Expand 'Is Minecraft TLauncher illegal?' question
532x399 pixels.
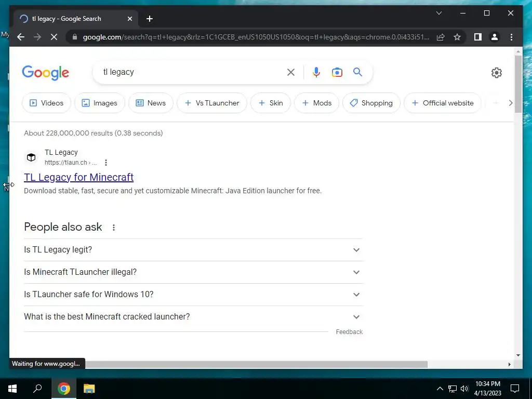click(x=193, y=272)
